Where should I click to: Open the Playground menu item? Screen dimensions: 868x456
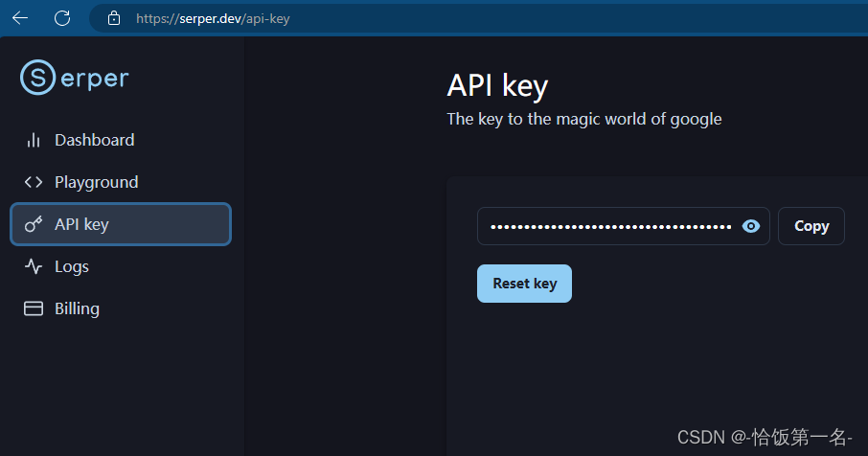tap(121, 182)
